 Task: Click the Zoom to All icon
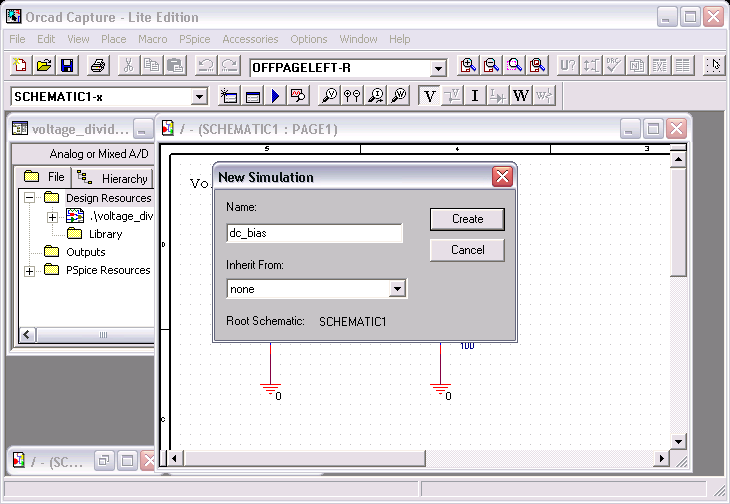[538, 66]
